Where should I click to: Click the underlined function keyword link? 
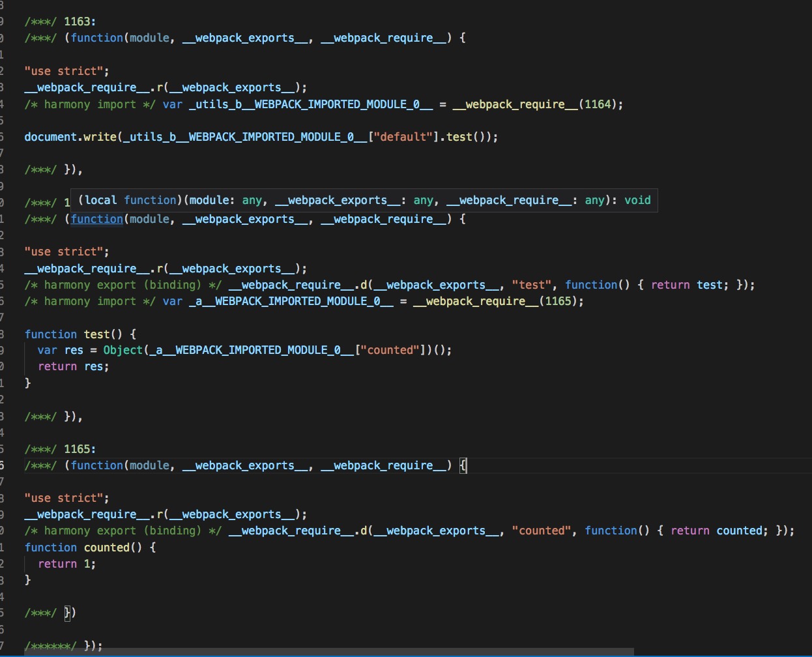tap(97, 219)
